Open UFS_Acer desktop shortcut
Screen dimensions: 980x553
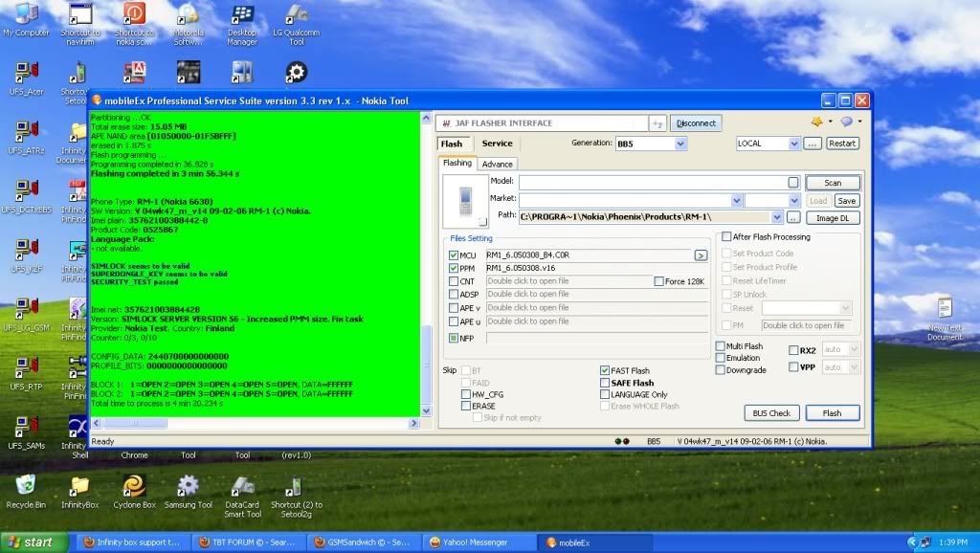click(26, 78)
